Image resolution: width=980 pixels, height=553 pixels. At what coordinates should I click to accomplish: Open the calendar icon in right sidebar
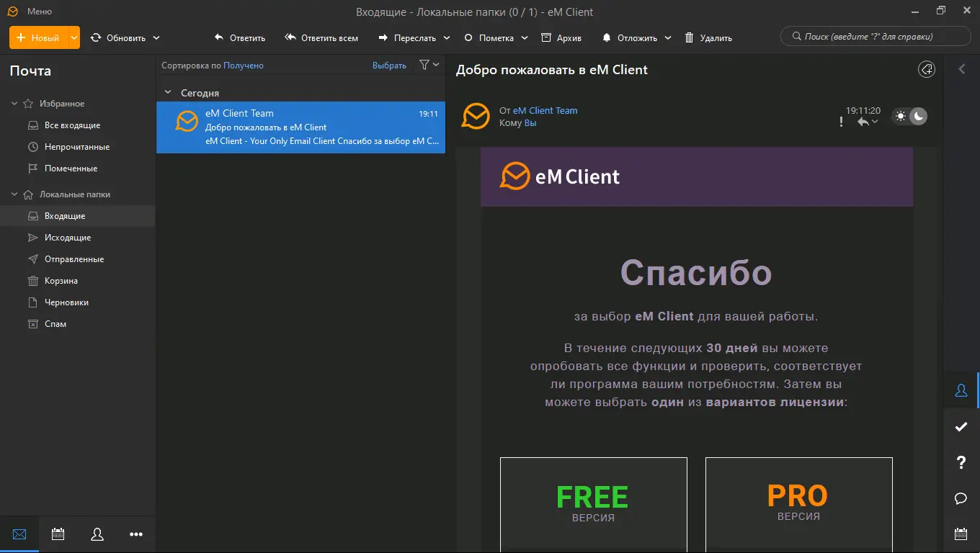click(961, 534)
